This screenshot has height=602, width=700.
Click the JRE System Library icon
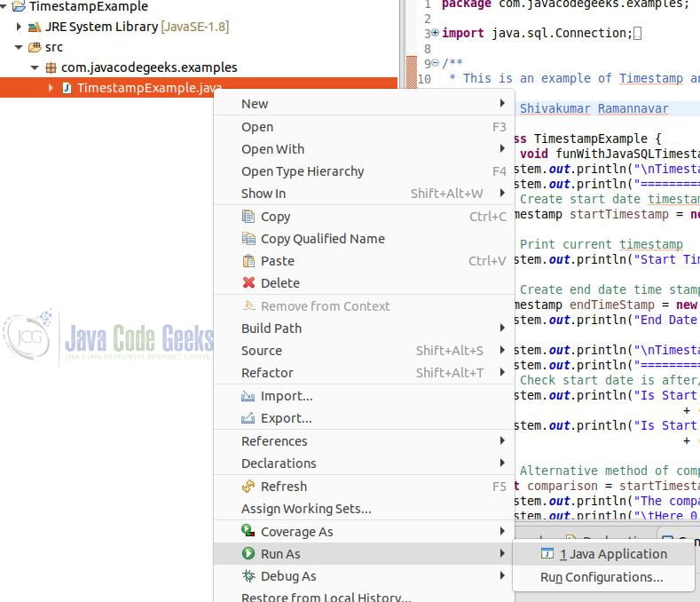click(35, 28)
